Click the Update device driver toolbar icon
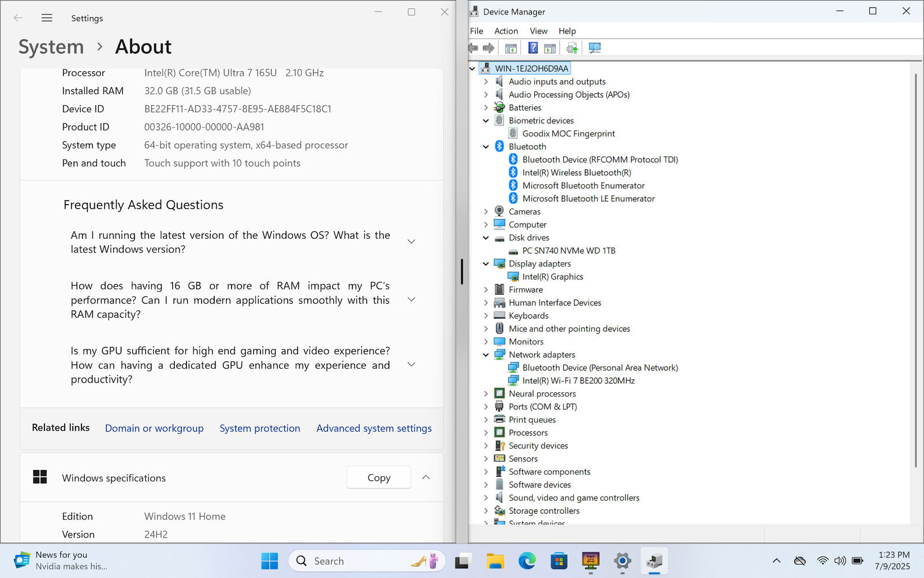 [x=572, y=48]
